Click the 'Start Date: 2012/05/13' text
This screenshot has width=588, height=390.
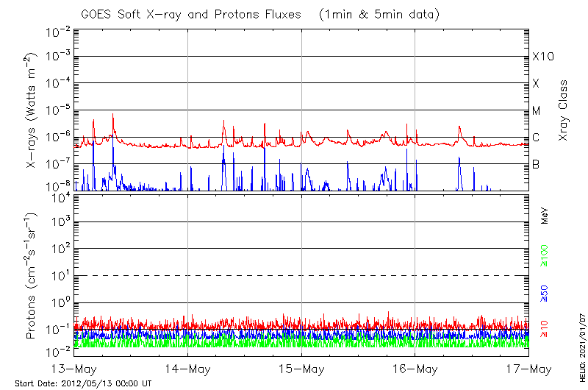coord(83,383)
